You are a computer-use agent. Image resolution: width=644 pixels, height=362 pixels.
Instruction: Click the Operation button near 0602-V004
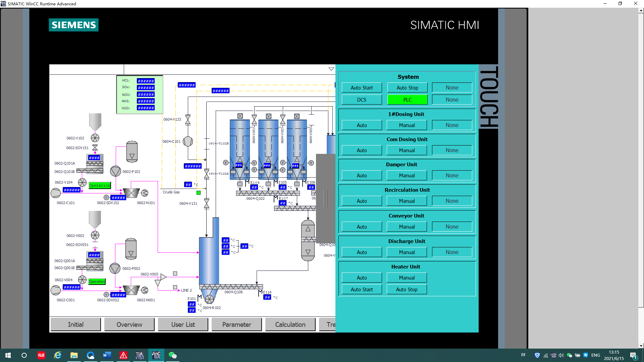(97, 282)
